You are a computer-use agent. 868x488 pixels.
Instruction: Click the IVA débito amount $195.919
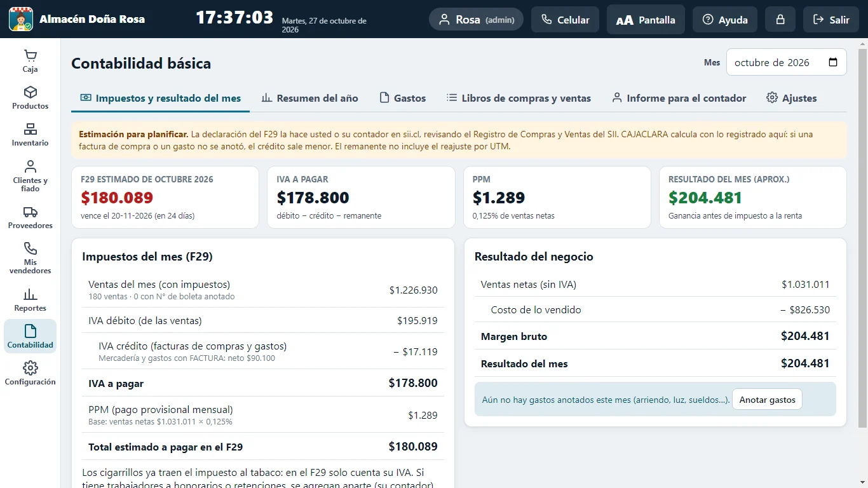417,321
